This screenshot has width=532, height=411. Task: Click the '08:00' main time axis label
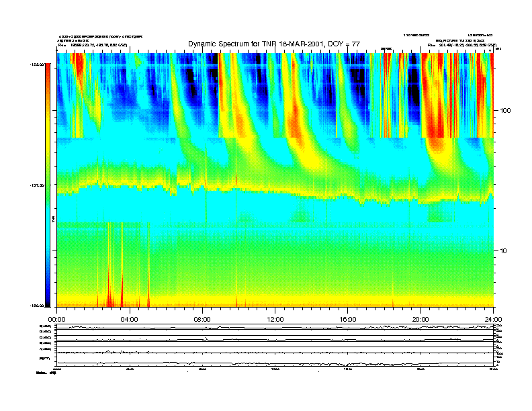[x=202, y=320]
